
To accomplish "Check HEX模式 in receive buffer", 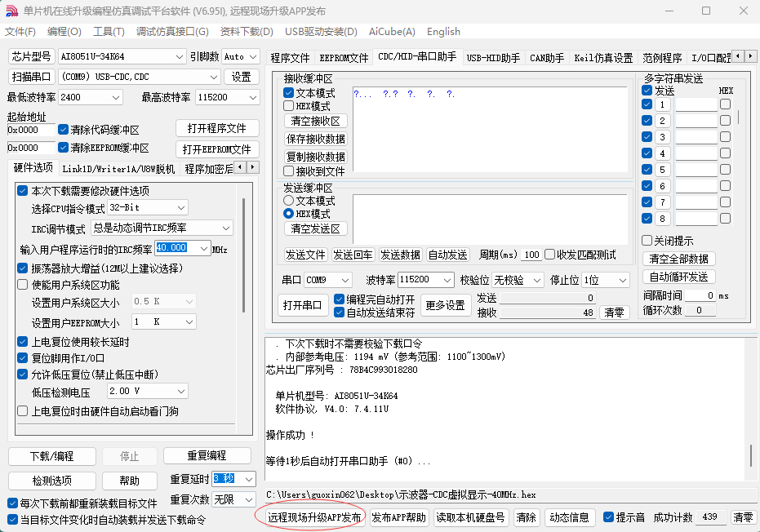I will (x=288, y=105).
